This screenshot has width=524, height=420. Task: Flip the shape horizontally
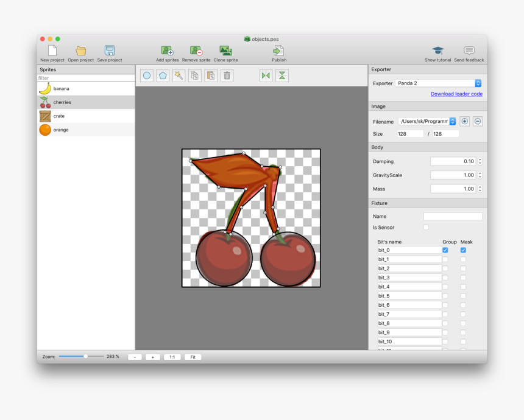point(266,75)
